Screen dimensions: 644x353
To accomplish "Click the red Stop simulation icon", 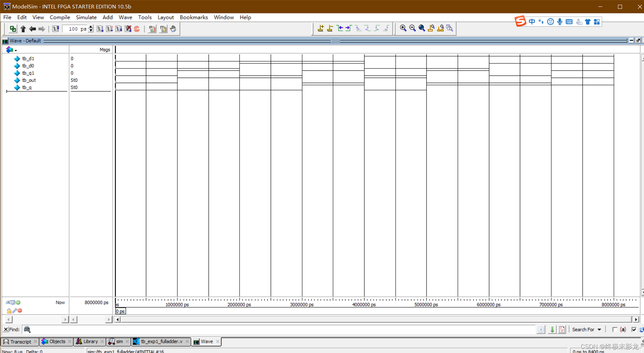I will pos(137,29).
